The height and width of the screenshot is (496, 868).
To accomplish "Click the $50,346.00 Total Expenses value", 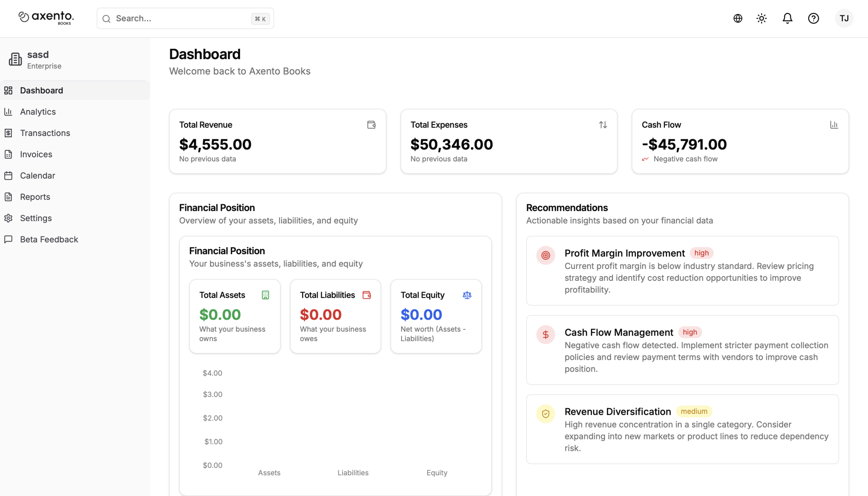I will pyautogui.click(x=452, y=144).
